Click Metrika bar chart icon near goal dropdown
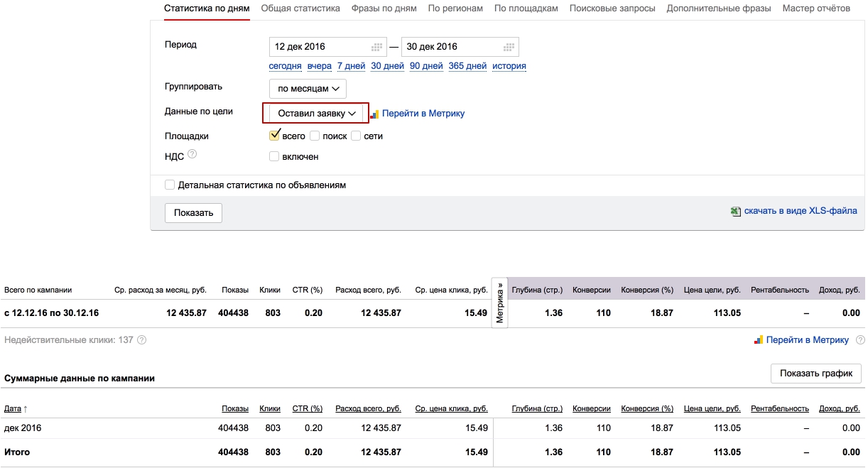Viewport: 868px width, 468px height. (374, 114)
